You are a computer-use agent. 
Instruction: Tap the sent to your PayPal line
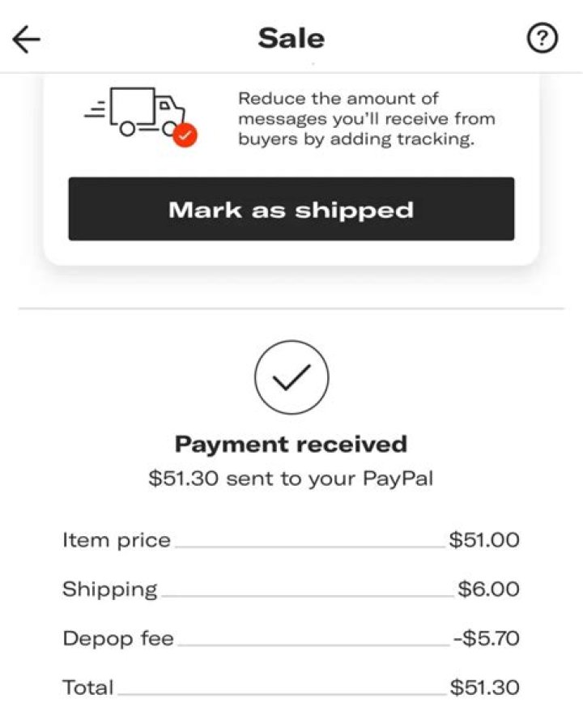291,479
